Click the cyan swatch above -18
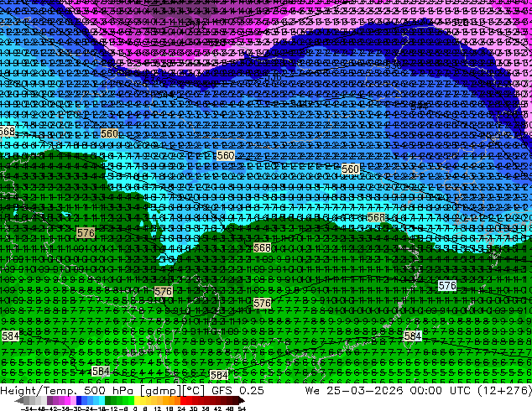This screenshot has width=532, height=411. [102, 401]
